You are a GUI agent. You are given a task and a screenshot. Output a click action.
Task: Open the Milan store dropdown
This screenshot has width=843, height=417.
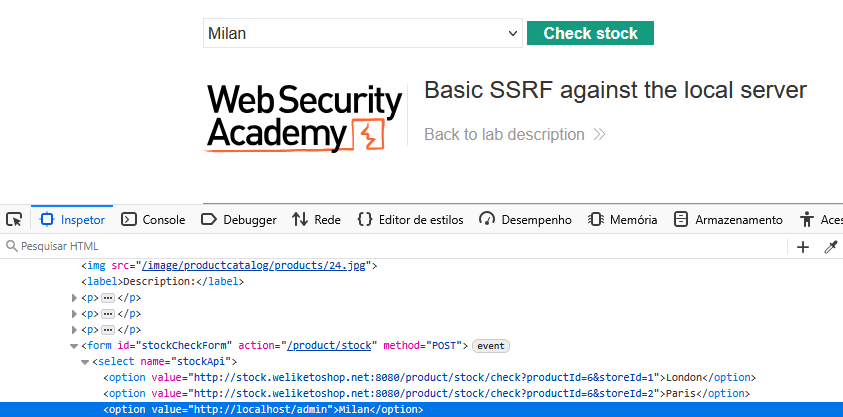coord(361,33)
